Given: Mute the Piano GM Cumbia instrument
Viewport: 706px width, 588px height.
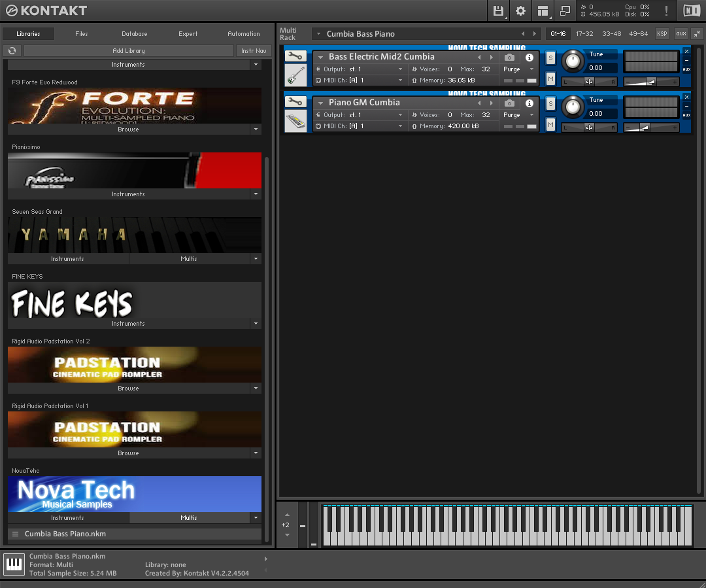Looking at the screenshot, I should (550, 125).
